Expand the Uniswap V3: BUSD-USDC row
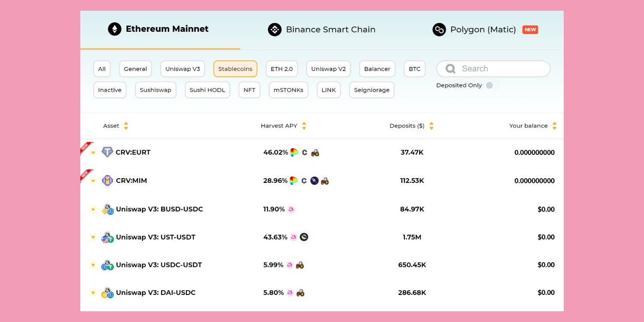This screenshot has height=322, width=644. coord(93,210)
